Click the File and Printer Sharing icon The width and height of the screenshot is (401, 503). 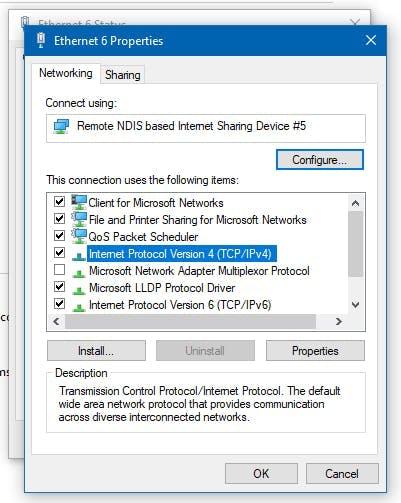click(x=79, y=219)
